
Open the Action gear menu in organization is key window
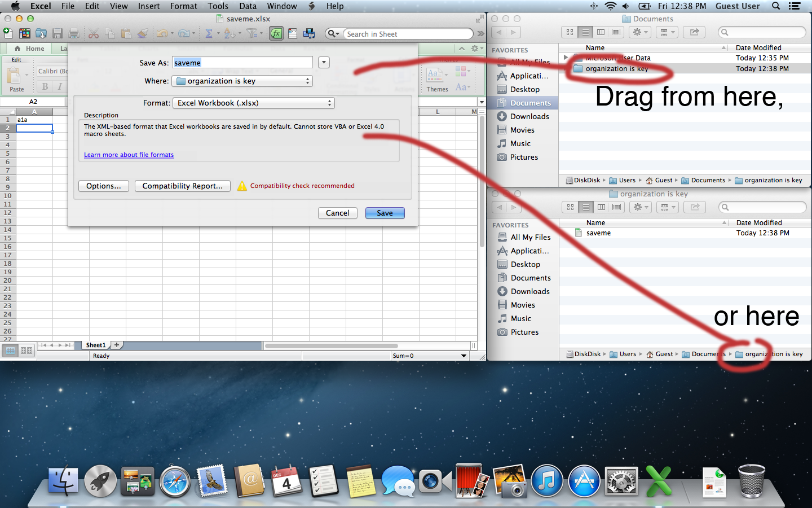click(x=641, y=207)
